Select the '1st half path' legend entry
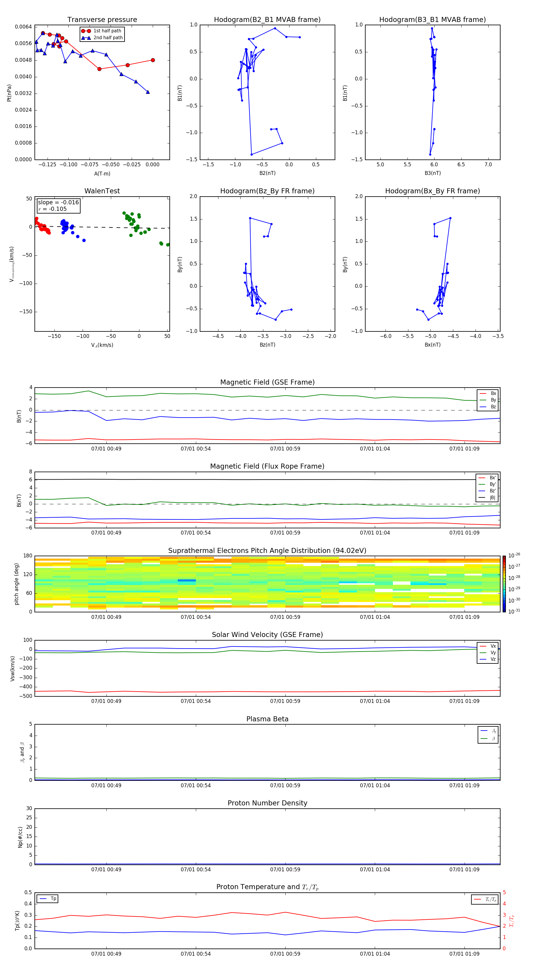535x980 pixels. 102,31
